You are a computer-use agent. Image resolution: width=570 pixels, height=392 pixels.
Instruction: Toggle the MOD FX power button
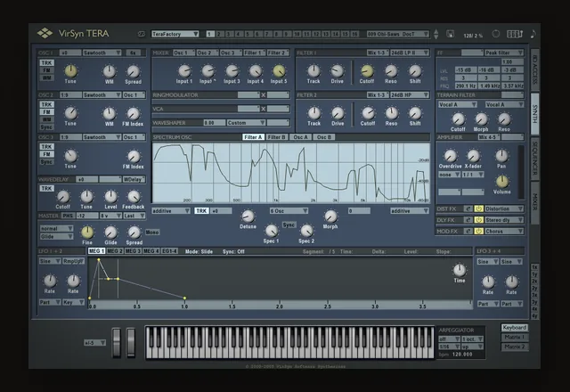[x=479, y=232]
